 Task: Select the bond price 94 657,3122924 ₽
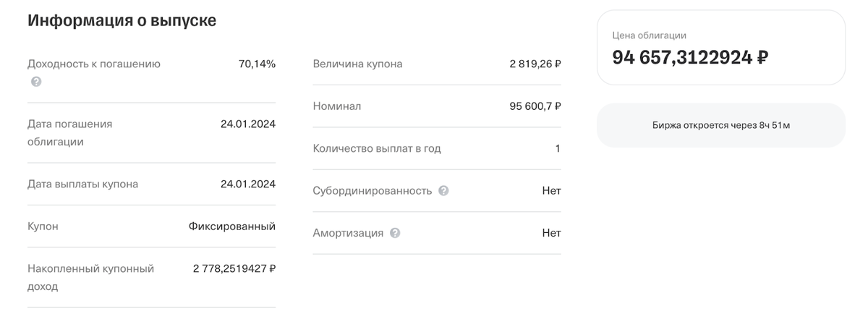point(690,57)
